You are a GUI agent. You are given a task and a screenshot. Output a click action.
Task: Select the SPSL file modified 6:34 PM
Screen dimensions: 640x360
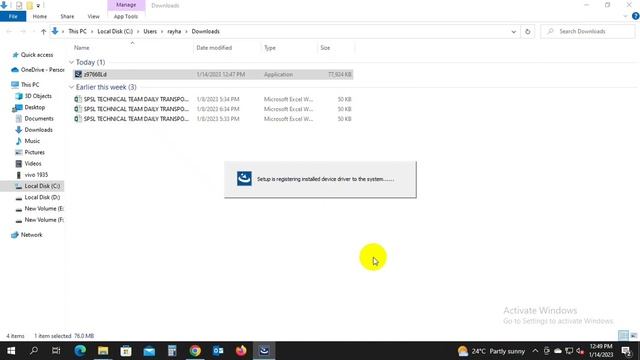pos(213,109)
